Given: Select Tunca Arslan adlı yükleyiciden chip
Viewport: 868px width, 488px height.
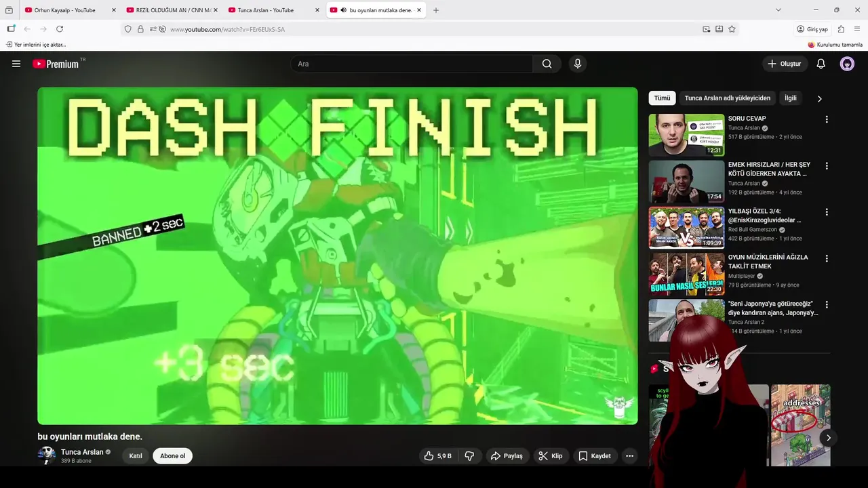Looking at the screenshot, I should 727,98.
